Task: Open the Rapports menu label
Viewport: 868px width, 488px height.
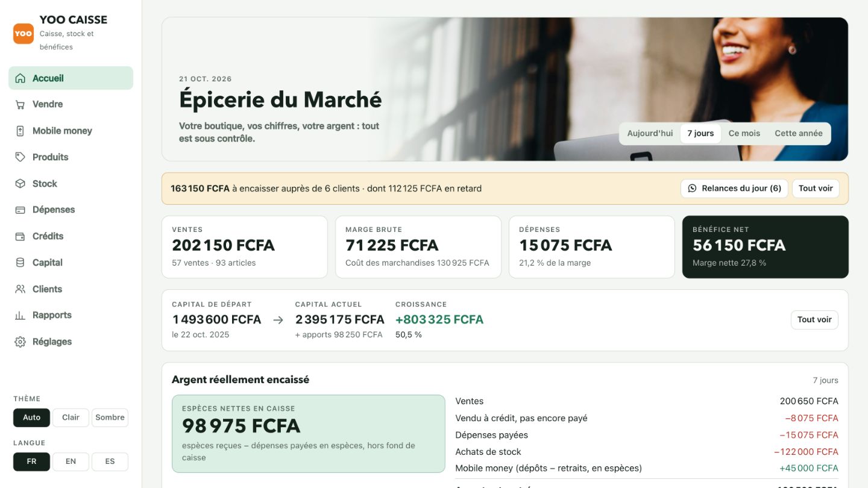Action: (52, 316)
